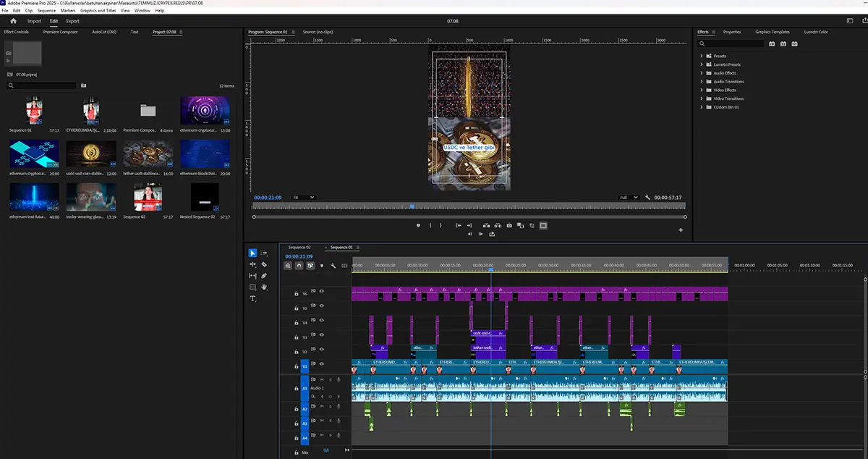The height and width of the screenshot is (459, 868).
Task: Click the Home icon in workspace bar
Action: coord(14,21)
